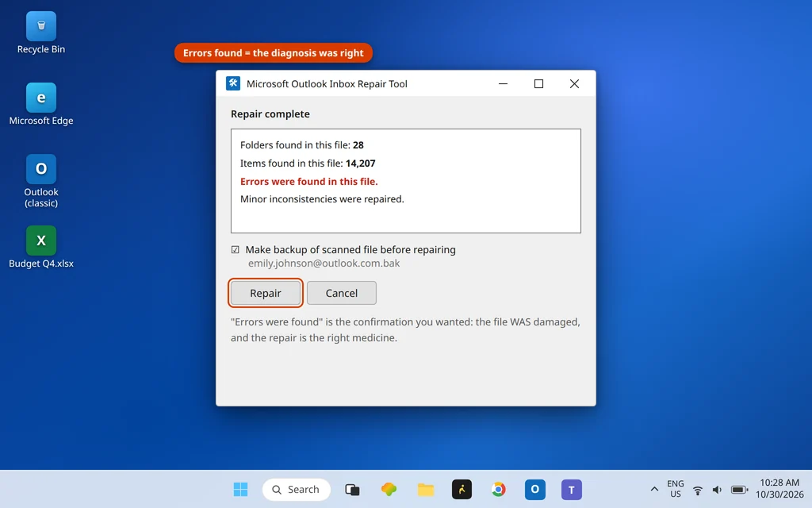The width and height of the screenshot is (812, 508).
Task: Open Outlook (classic) desktop shortcut
Action: 41,181
